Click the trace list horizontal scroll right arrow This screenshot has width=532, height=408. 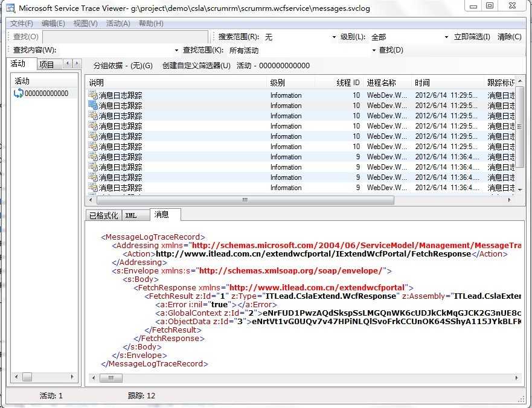509,200
